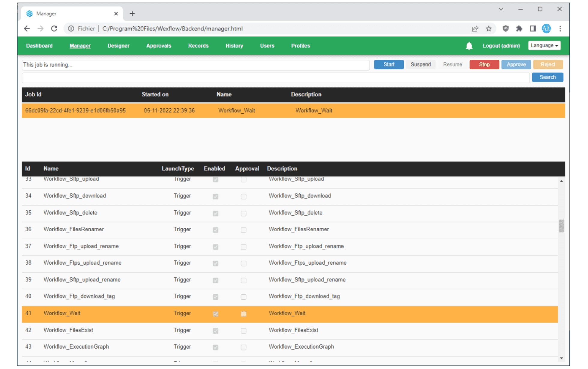This screenshot has width=588, height=369.
Task: Open the browser profile avatar
Action: click(546, 28)
